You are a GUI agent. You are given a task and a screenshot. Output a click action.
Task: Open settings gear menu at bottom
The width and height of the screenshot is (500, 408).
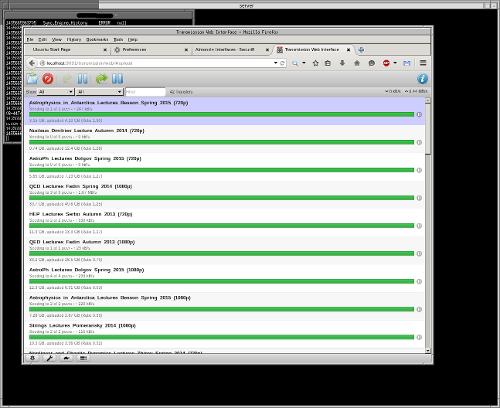(x=32, y=358)
